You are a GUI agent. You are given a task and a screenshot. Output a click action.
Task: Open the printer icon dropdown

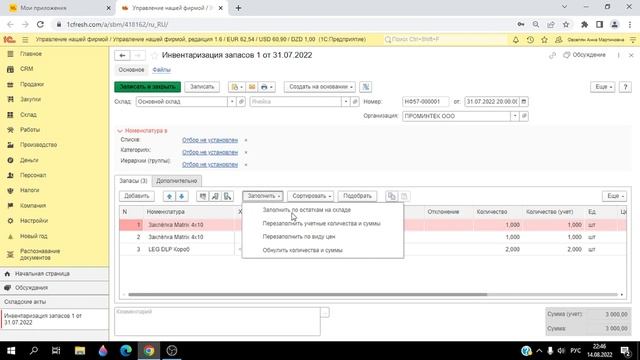point(267,87)
